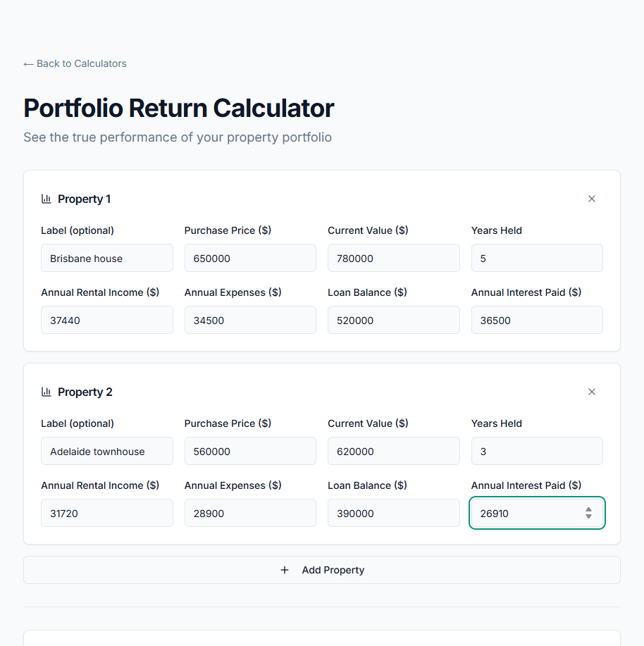This screenshot has width=644, height=646.
Task: Remove Property 2 using its X icon
Action: pyautogui.click(x=592, y=392)
